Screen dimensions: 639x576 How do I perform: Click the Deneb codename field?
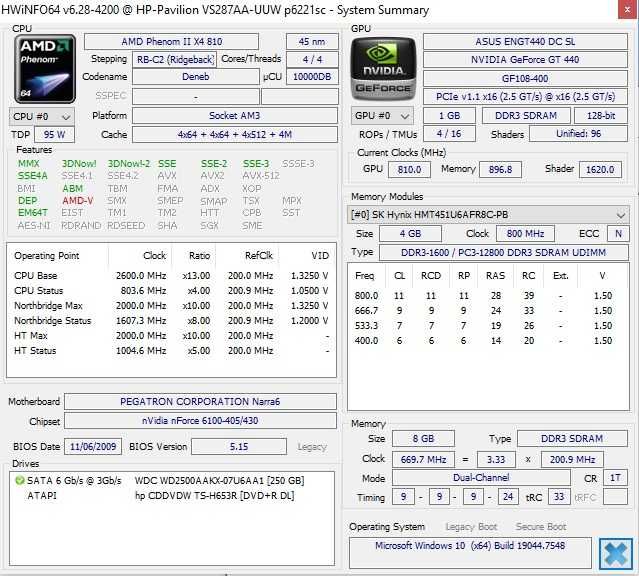(x=196, y=77)
